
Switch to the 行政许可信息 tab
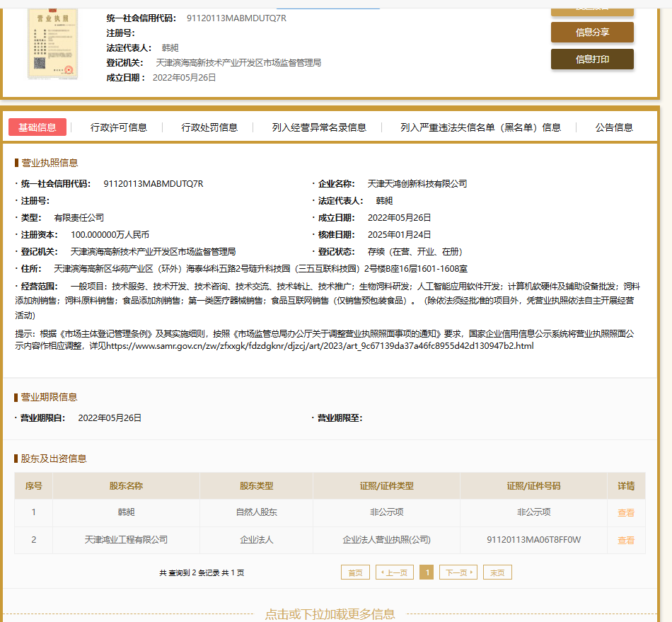pos(119,127)
